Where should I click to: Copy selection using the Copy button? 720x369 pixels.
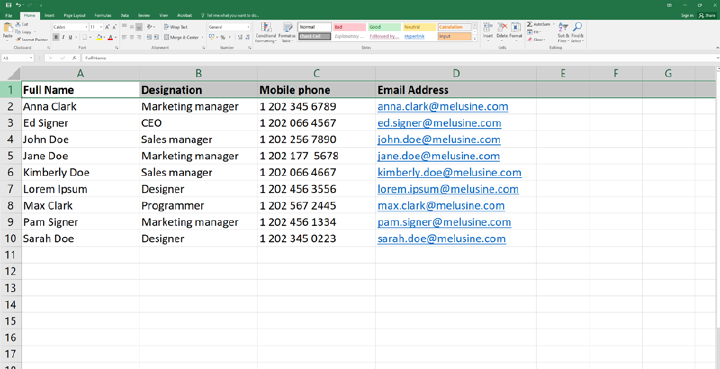pyautogui.click(x=23, y=32)
